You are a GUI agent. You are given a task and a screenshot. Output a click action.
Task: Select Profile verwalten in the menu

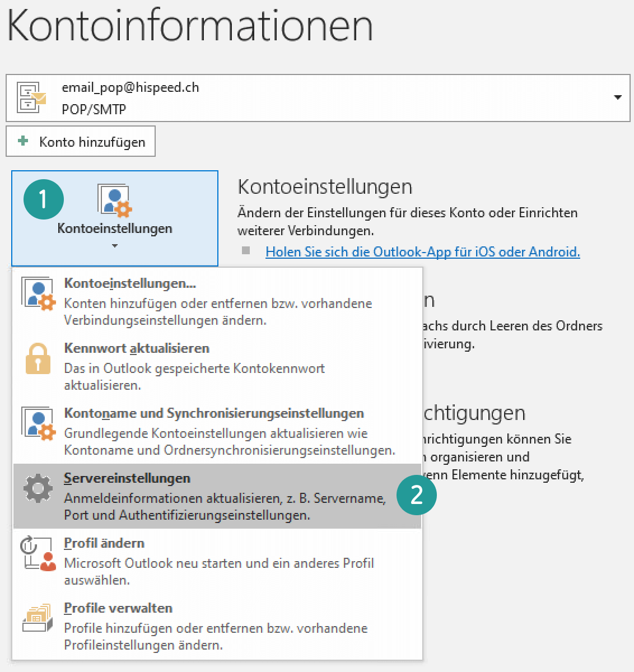[x=217, y=626]
